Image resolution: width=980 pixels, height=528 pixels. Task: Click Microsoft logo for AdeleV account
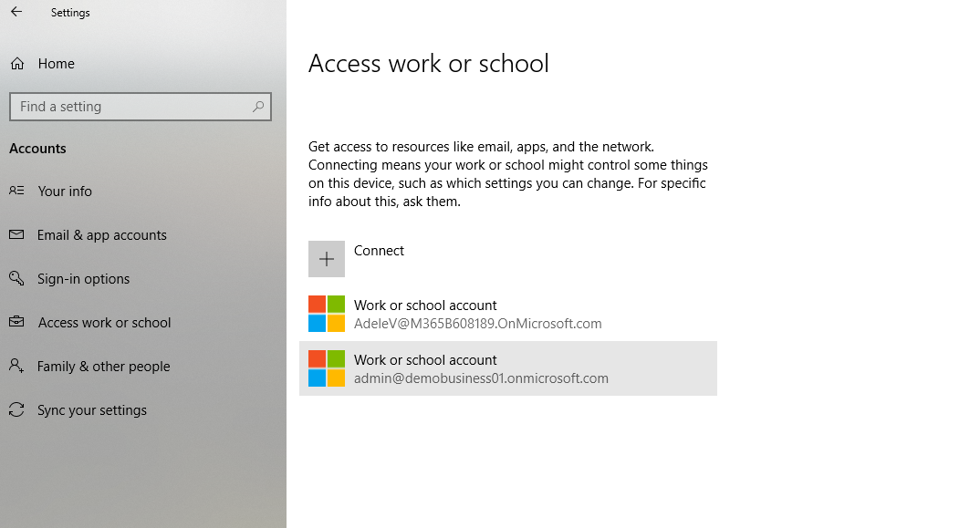[x=327, y=314]
